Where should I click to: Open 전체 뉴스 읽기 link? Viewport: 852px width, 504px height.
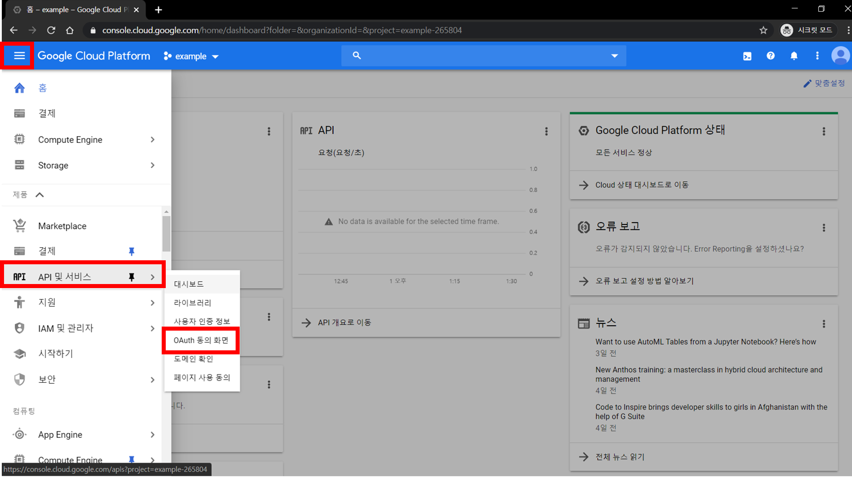point(620,457)
